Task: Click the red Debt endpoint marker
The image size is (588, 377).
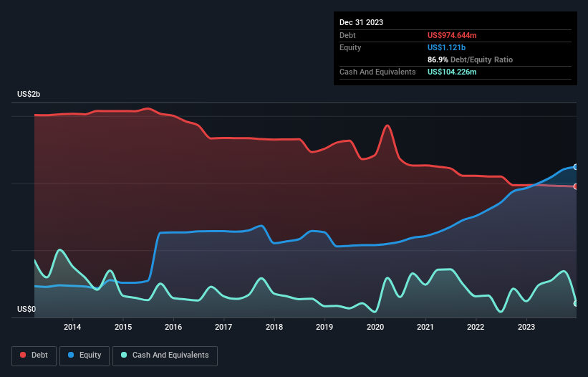Action: tap(576, 186)
